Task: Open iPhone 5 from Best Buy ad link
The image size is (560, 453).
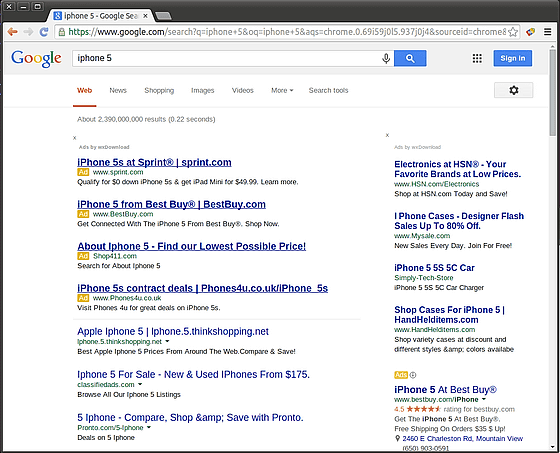Action: click(171, 204)
